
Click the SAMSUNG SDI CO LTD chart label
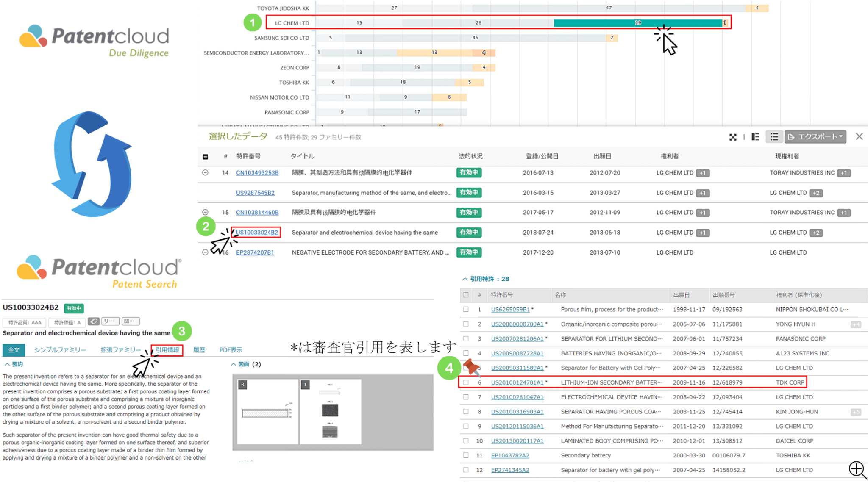pyautogui.click(x=281, y=38)
